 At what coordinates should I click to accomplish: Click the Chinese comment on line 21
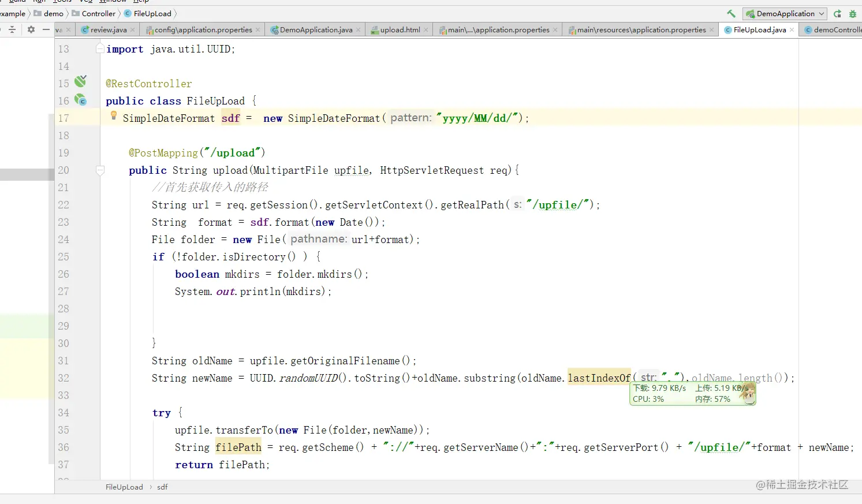(x=210, y=187)
